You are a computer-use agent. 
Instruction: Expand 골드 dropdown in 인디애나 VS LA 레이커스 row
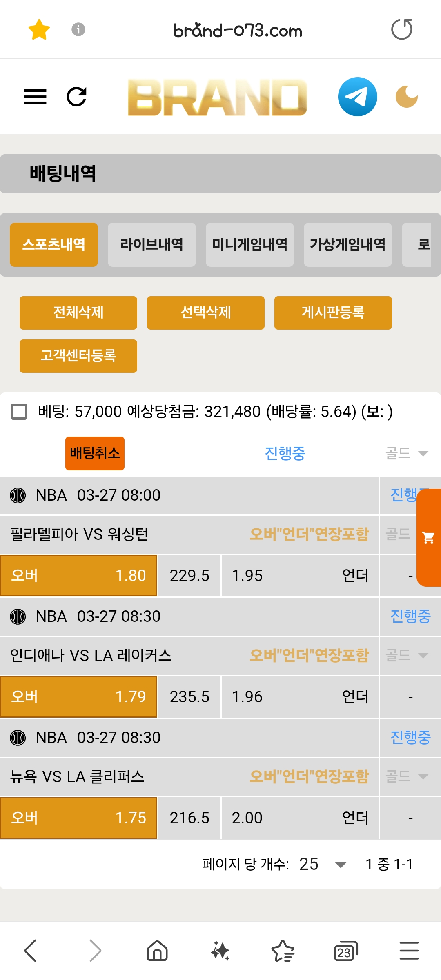click(407, 655)
